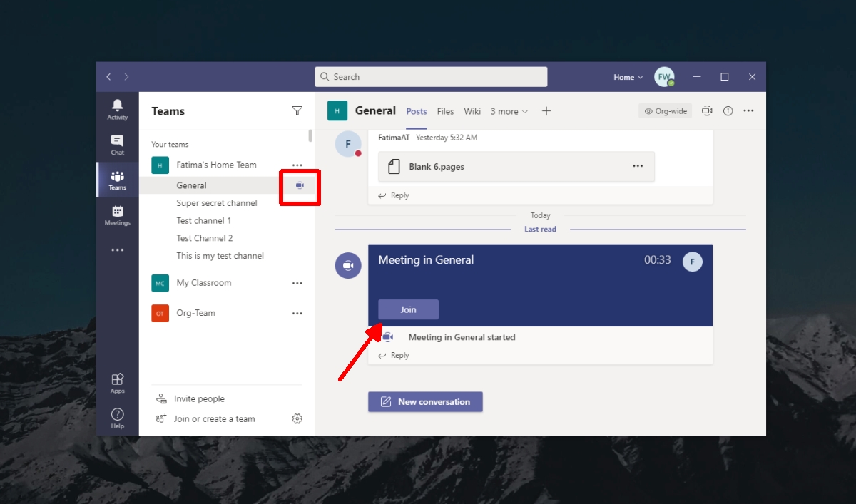
Task: Add a new tab with the plus icon
Action: (x=546, y=111)
